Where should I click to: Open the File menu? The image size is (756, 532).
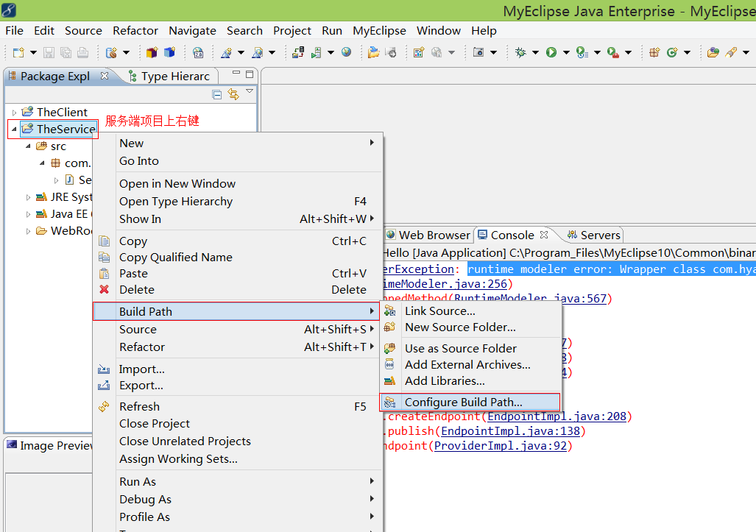[15, 30]
